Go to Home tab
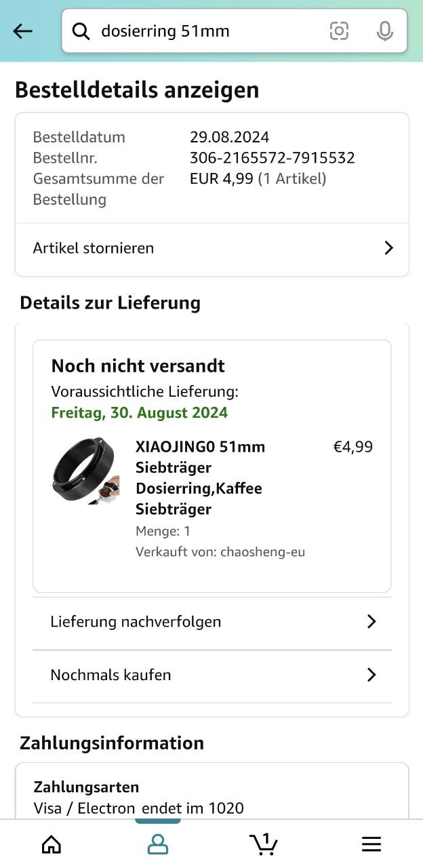The width and height of the screenshot is (423, 868). click(x=52, y=844)
